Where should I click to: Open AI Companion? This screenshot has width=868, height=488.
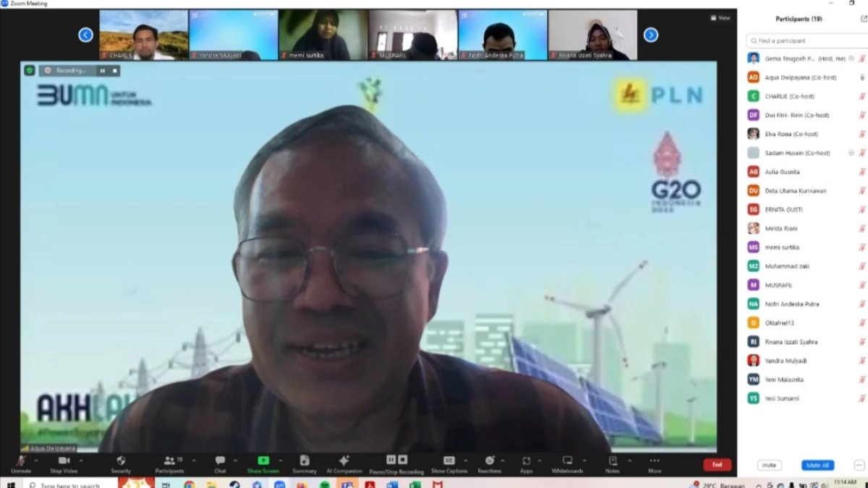(344, 464)
